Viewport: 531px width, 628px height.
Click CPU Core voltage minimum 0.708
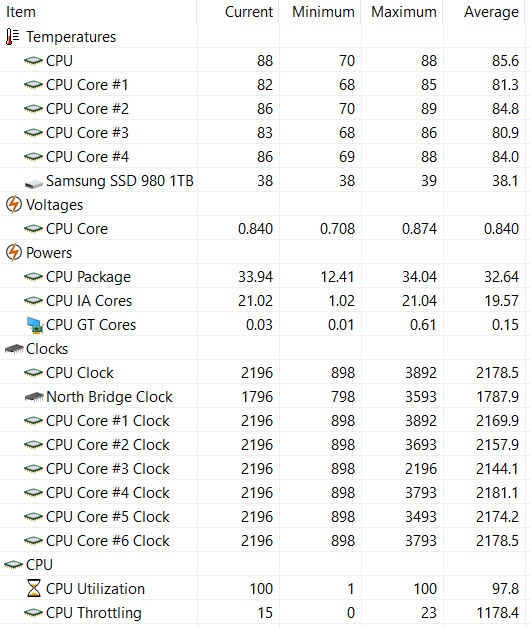pyautogui.click(x=337, y=229)
